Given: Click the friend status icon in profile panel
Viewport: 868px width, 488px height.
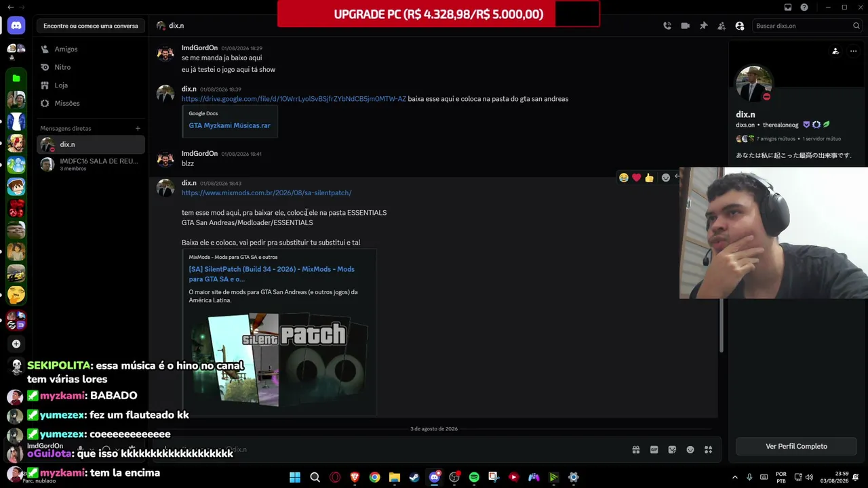Looking at the screenshot, I should [835, 51].
